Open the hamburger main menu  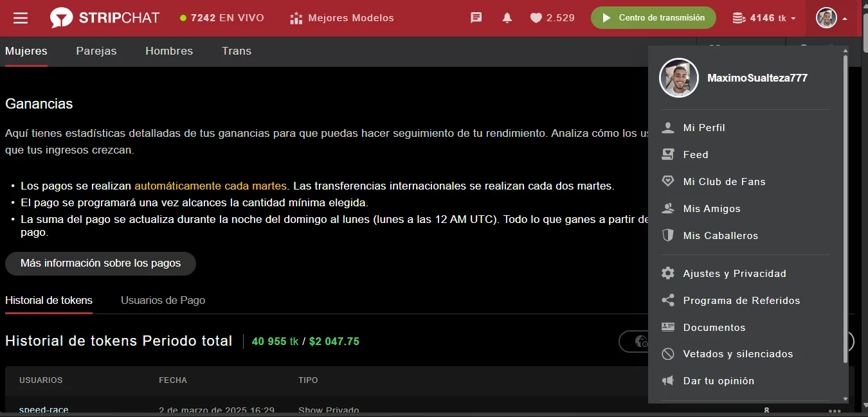[x=21, y=18]
